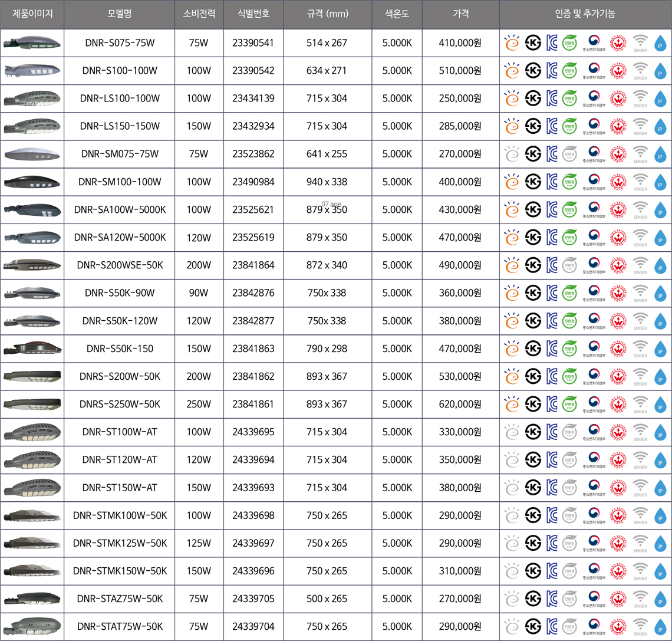Viewport: 672px width, 641px height.
Task: Click the KS mark icon in DNR-STAT75W-50K row
Action: point(533,626)
